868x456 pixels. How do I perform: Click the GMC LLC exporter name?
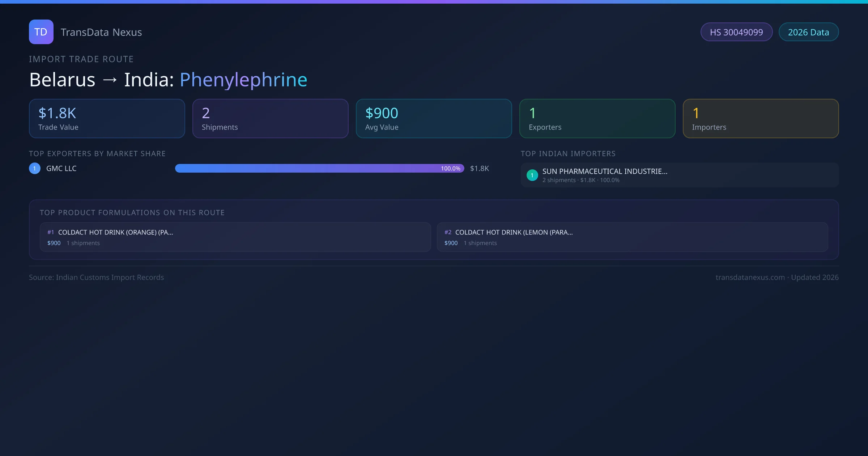(61, 168)
